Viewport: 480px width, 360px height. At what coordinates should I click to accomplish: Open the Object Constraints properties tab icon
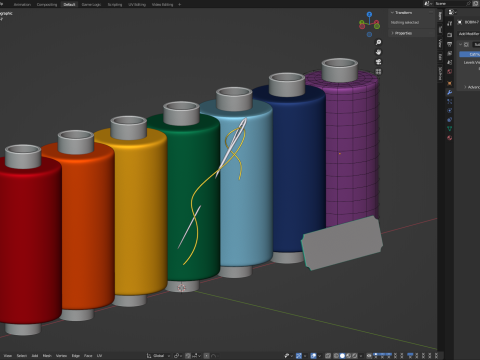(x=449, y=119)
